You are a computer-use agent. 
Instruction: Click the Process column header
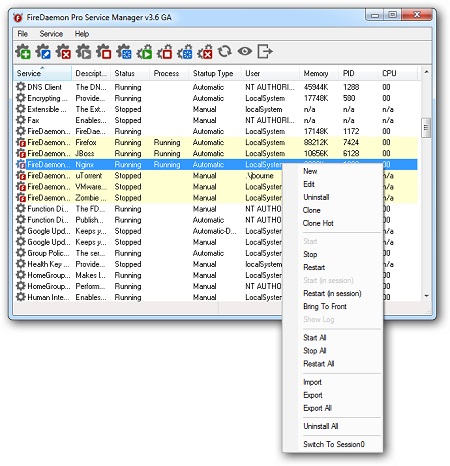[x=169, y=73]
